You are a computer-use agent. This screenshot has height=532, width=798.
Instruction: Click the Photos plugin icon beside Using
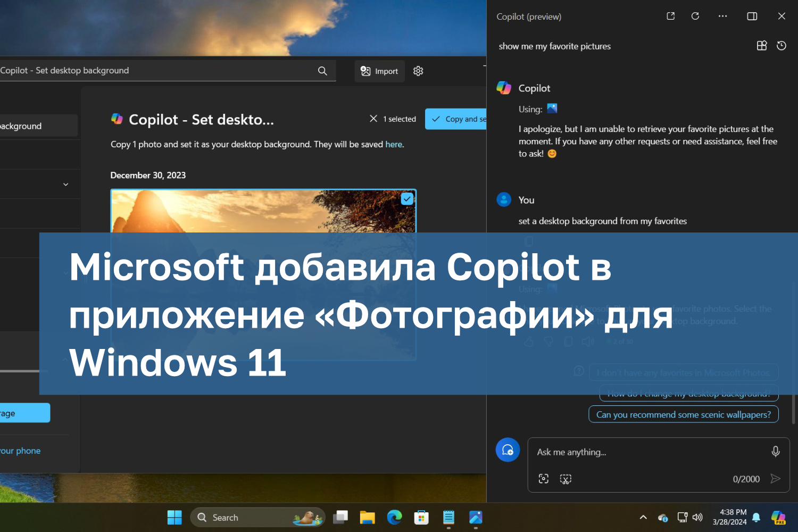[x=552, y=109]
